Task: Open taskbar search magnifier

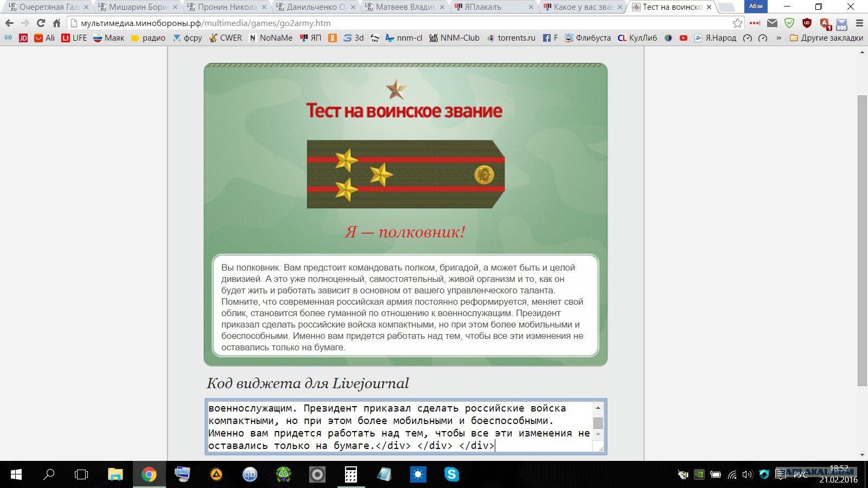Action: point(49,474)
